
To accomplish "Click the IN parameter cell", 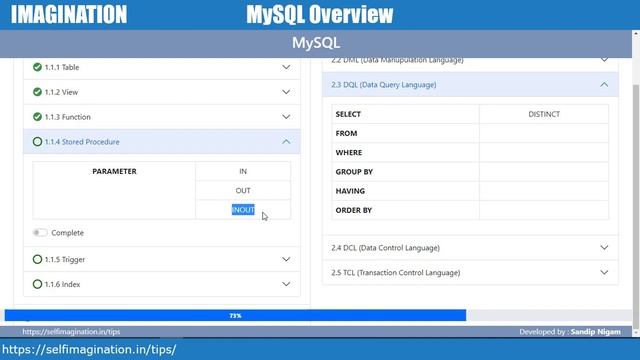I will pos(243,171).
